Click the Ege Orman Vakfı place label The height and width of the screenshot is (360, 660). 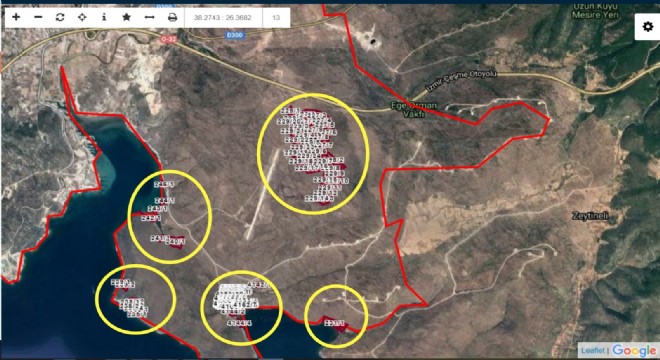click(x=408, y=109)
